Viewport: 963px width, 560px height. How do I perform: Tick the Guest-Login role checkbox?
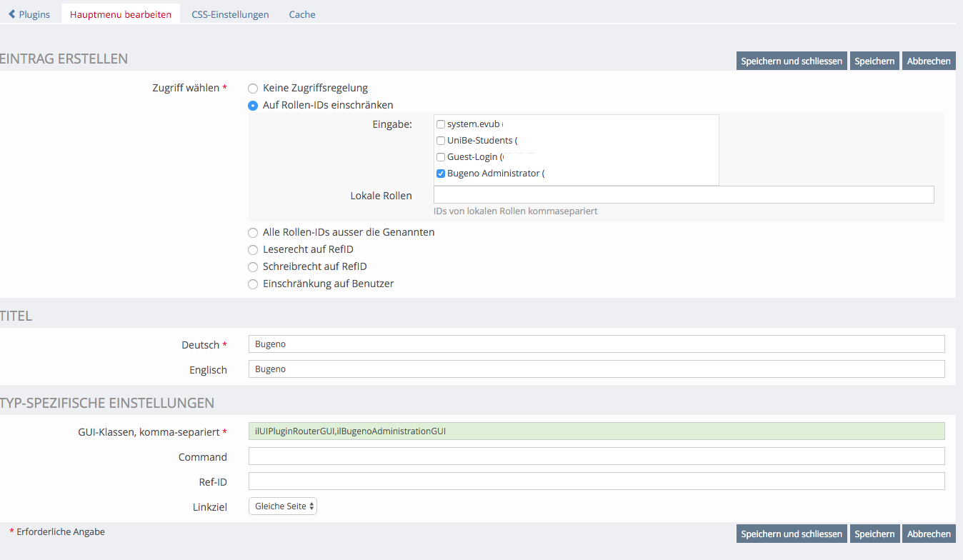tap(441, 157)
